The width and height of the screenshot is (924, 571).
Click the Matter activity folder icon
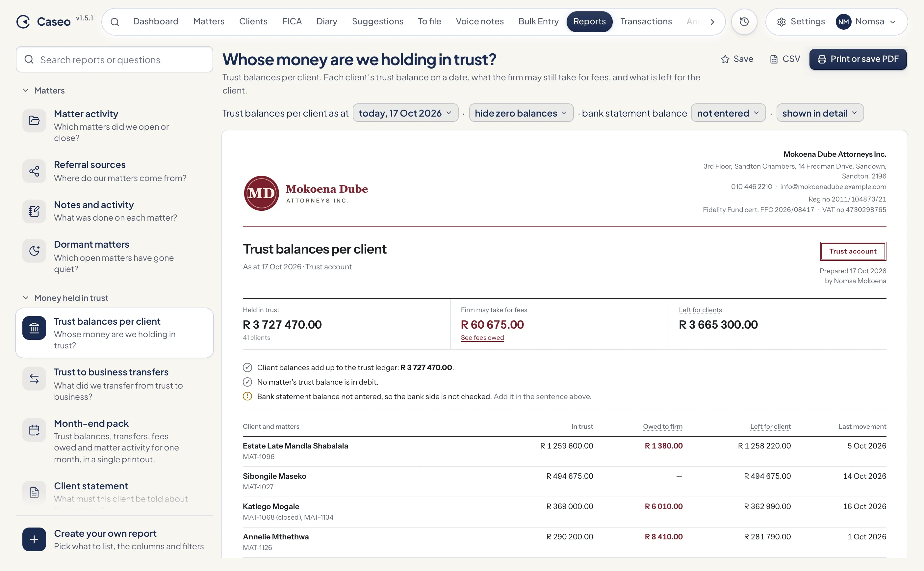click(x=34, y=121)
